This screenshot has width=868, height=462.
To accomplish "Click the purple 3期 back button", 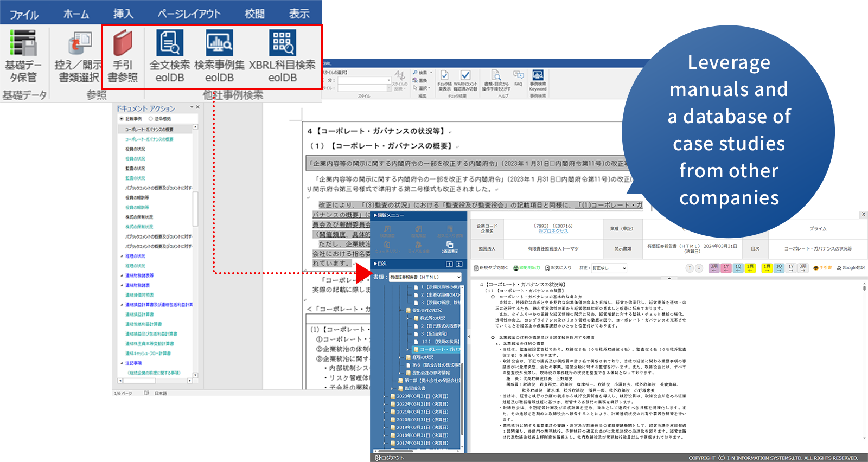I will pos(714,268).
